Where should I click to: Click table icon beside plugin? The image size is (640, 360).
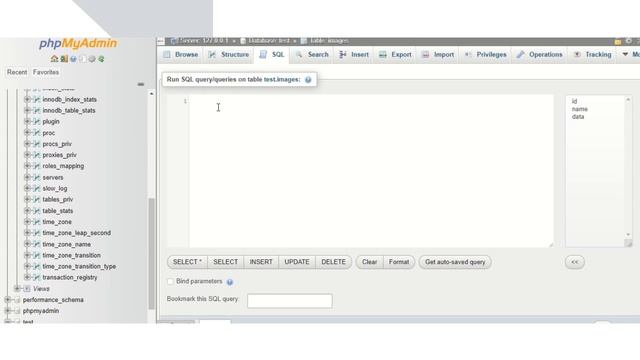pos(37,122)
